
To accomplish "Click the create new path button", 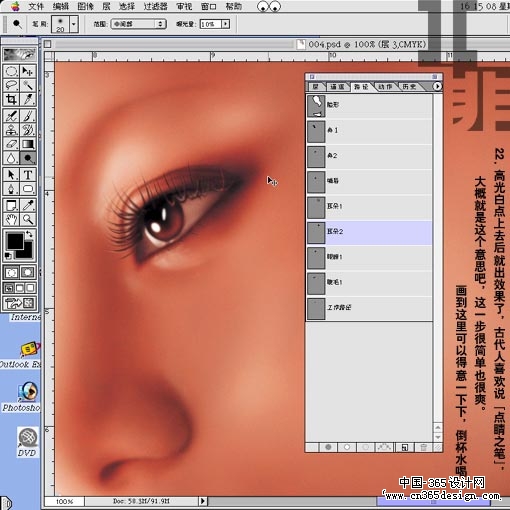I will [x=404, y=447].
